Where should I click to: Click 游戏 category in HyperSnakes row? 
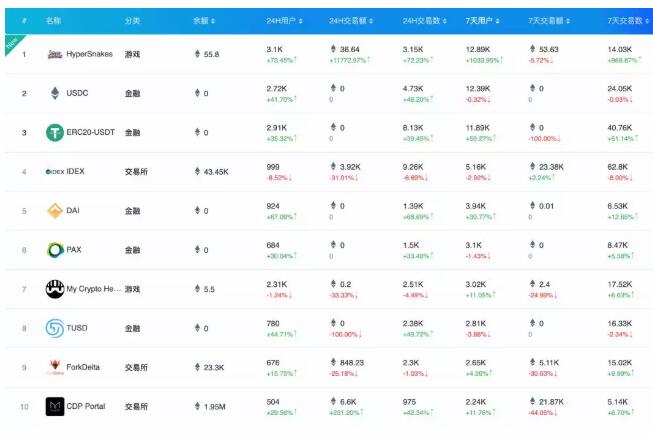(132, 54)
